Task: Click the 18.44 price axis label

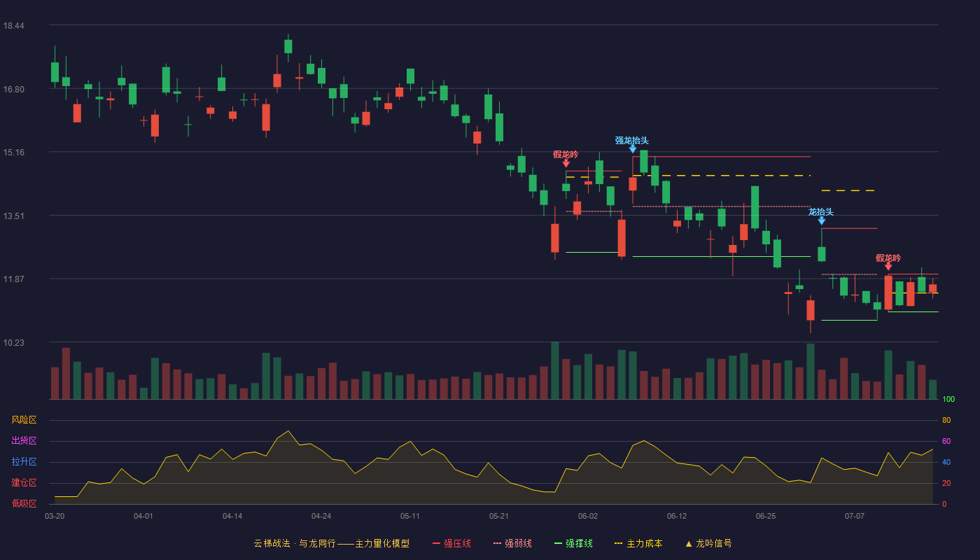Action: tap(13, 26)
